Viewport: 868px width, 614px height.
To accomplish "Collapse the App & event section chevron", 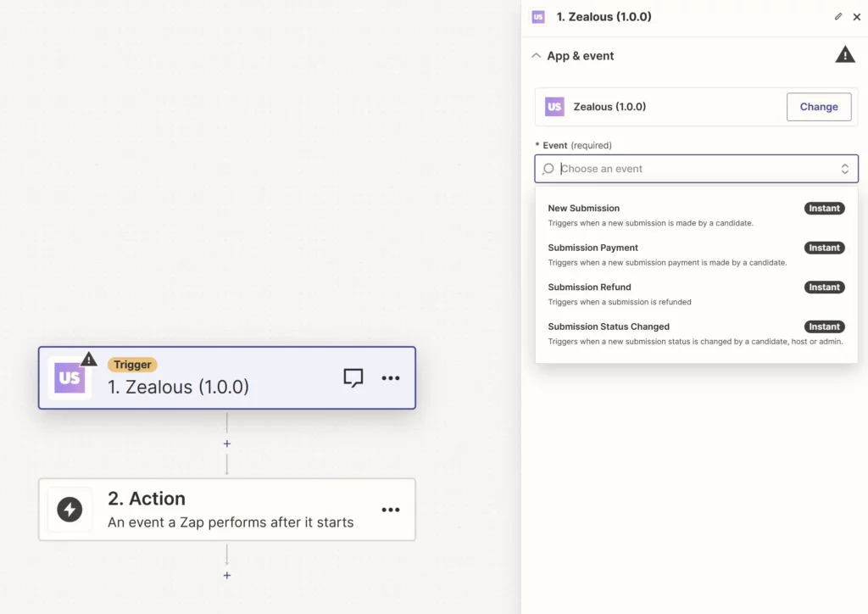I will tap(536, 55).
